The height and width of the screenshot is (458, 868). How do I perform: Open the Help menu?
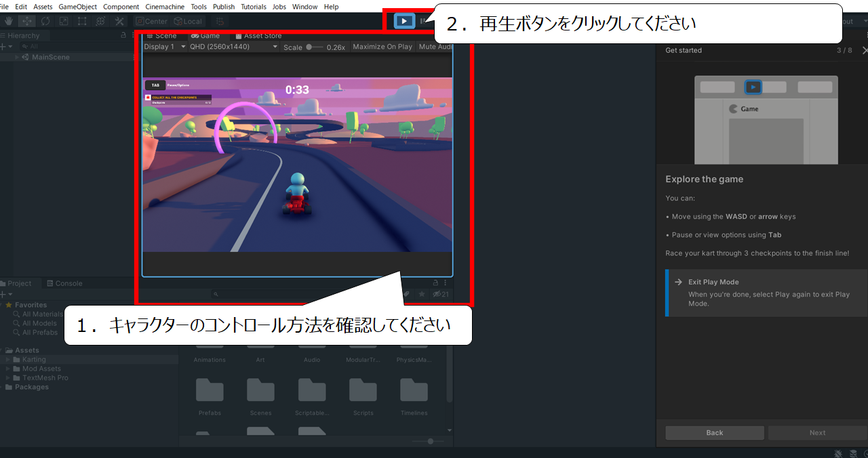coord(332,7)
